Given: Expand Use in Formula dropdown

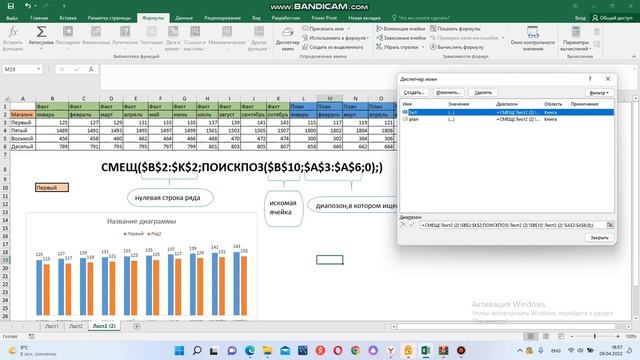Looking at the screenshot, I should coord(368,38).
